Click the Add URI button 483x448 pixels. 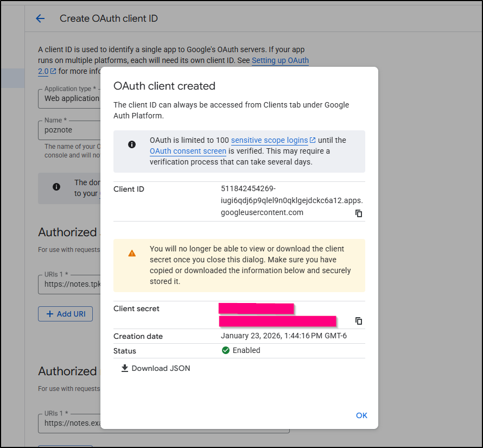pos(65,314)
